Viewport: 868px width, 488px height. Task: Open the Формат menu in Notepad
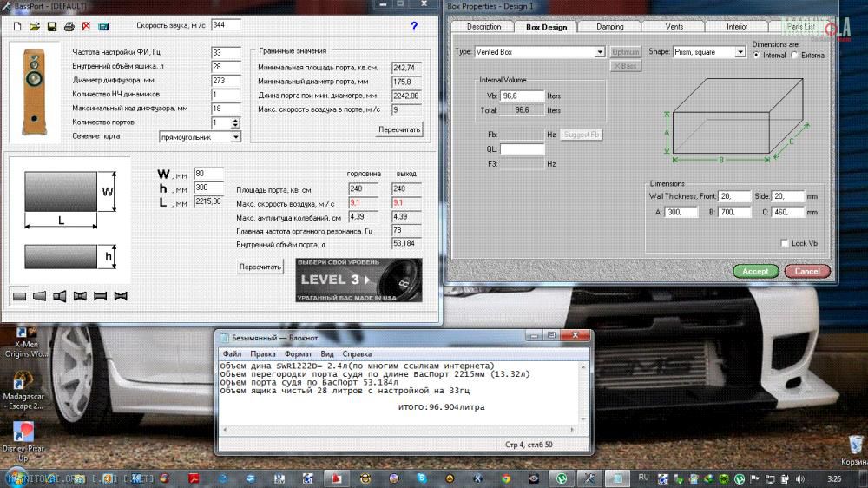pos(298,354)
